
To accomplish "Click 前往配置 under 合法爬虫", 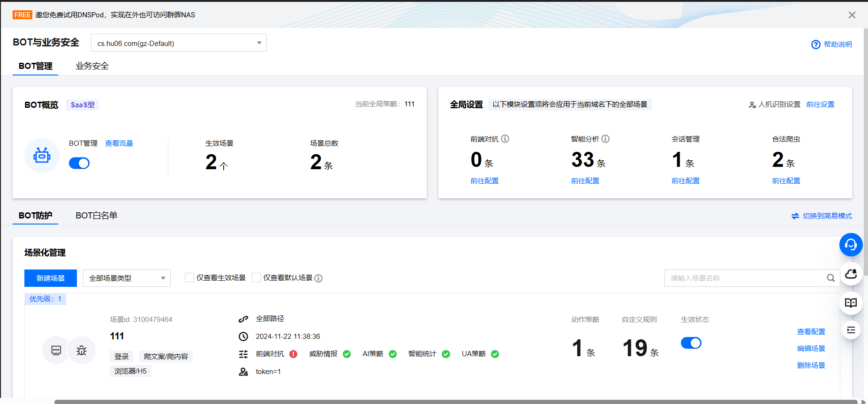I will pos(786,181).
